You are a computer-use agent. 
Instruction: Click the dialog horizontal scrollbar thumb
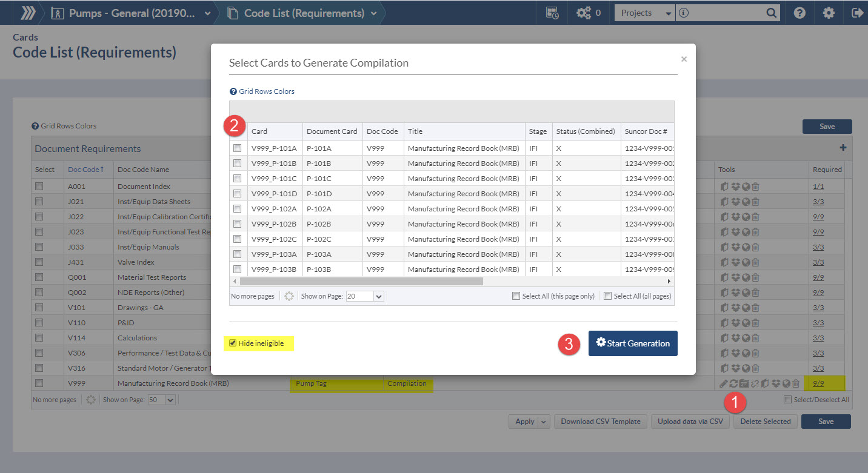(x=361, y=281)
